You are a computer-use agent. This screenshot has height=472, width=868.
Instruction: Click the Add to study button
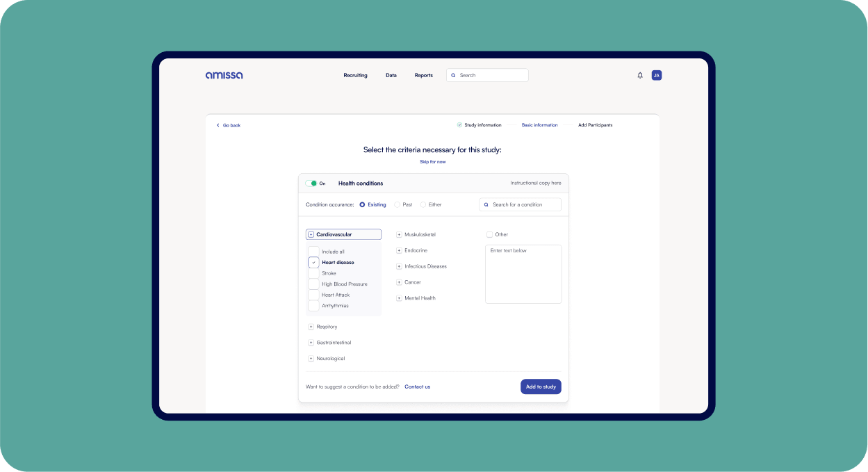click(x=541, y=386)
